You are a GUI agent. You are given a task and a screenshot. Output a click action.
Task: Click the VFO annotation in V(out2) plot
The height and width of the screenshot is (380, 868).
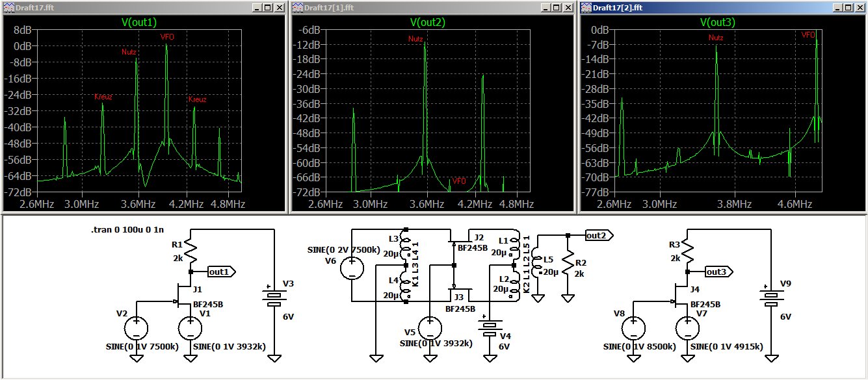pos(460,181)
